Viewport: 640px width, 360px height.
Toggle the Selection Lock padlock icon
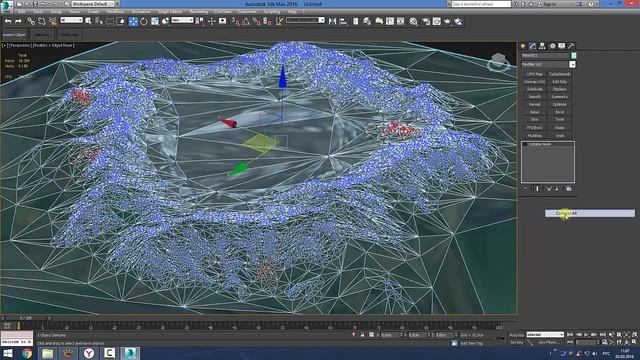point(362,335)
